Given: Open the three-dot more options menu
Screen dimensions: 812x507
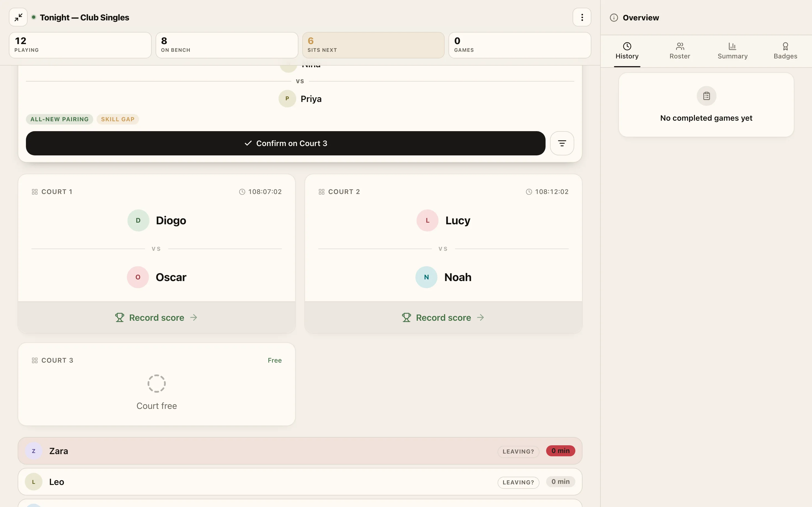Looking at the screenshot, I should coord(582,17).
